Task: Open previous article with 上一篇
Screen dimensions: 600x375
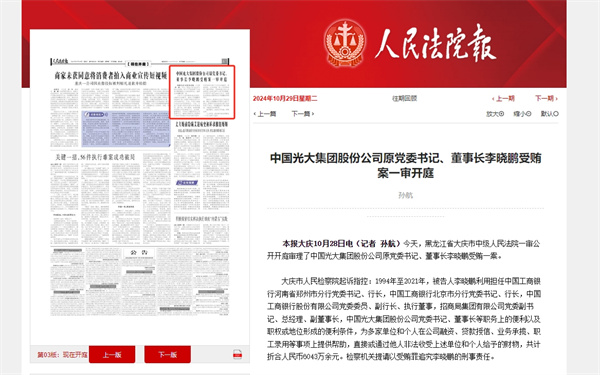Action: [x=265, y=114]
